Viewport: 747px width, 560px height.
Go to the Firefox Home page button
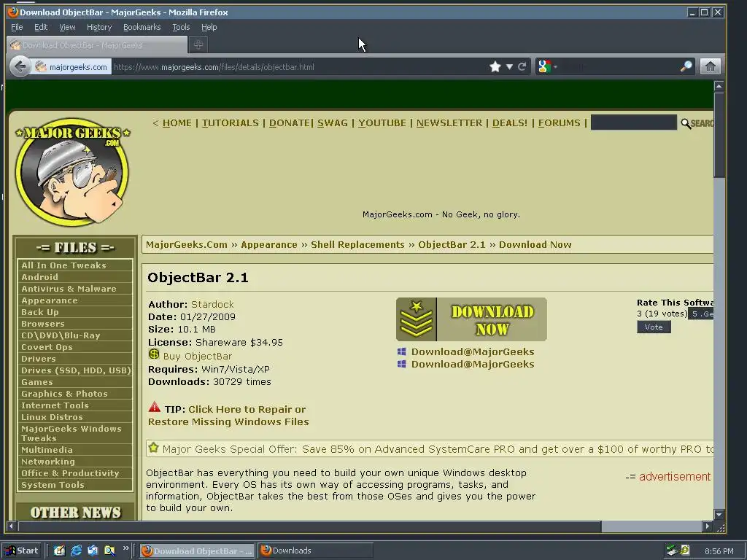[710, 66]
